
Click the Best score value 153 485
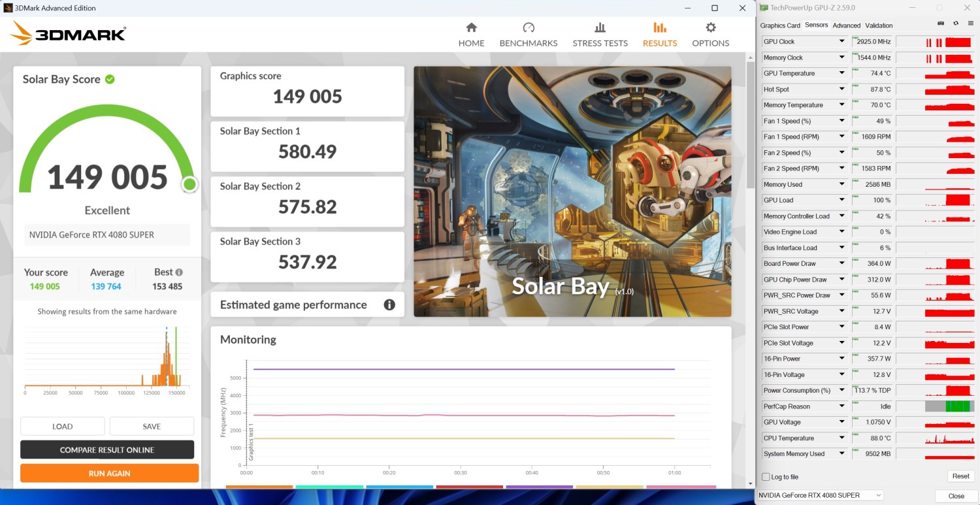[x=168, y=287]
